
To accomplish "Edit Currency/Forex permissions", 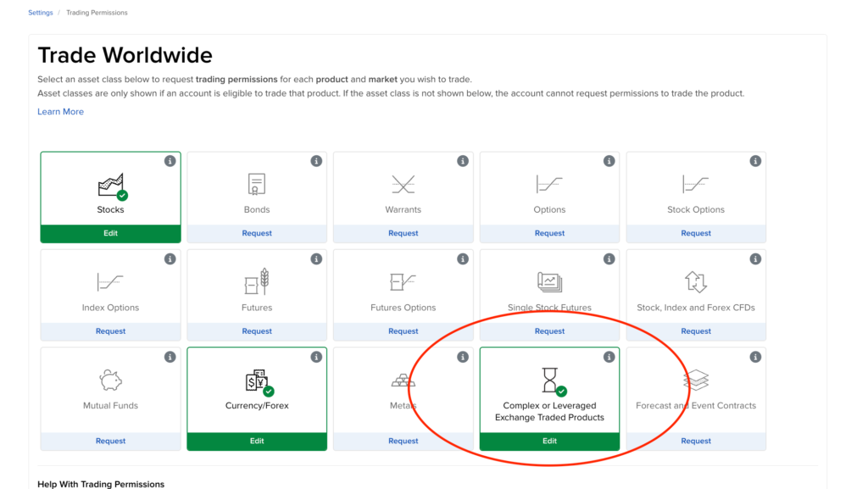I will click(x=257, y=441).
